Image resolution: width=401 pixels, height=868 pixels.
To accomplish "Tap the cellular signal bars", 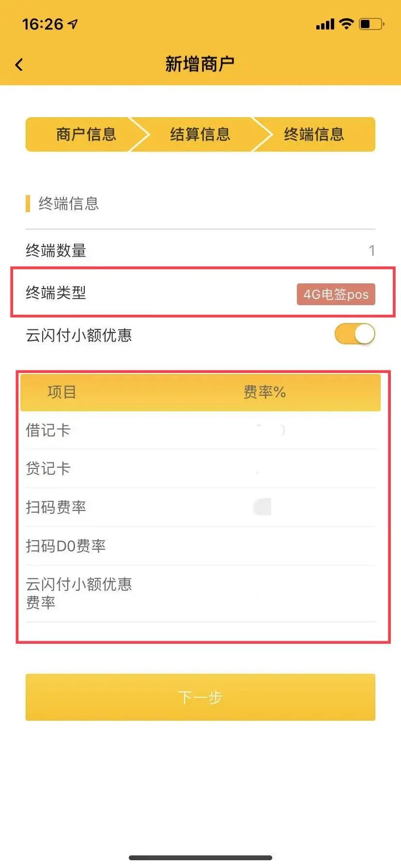I will click(x=325, y=23).
